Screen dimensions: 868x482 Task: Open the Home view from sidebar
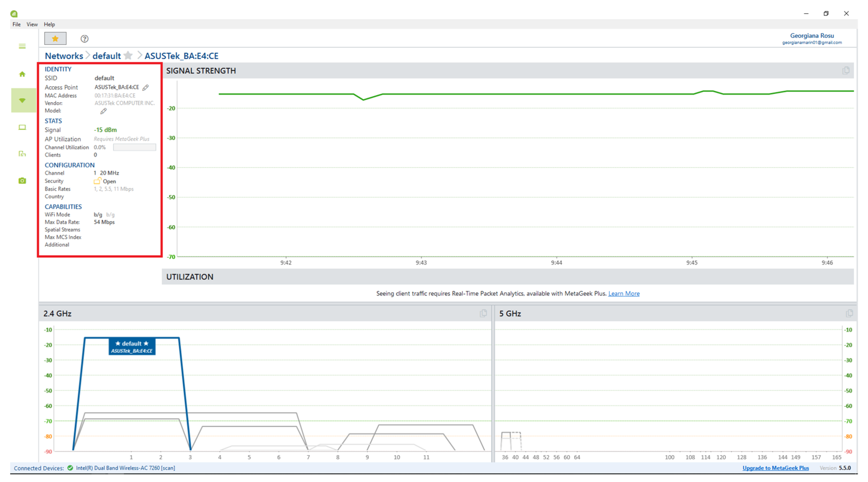(x=22, y=74)
